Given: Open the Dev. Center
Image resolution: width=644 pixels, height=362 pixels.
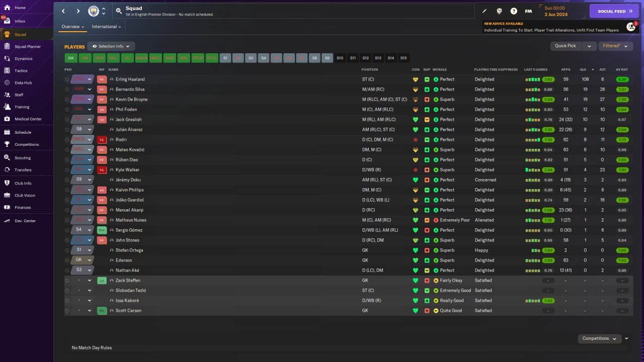Looking at the screenshot, I should (x=25, y=221).
